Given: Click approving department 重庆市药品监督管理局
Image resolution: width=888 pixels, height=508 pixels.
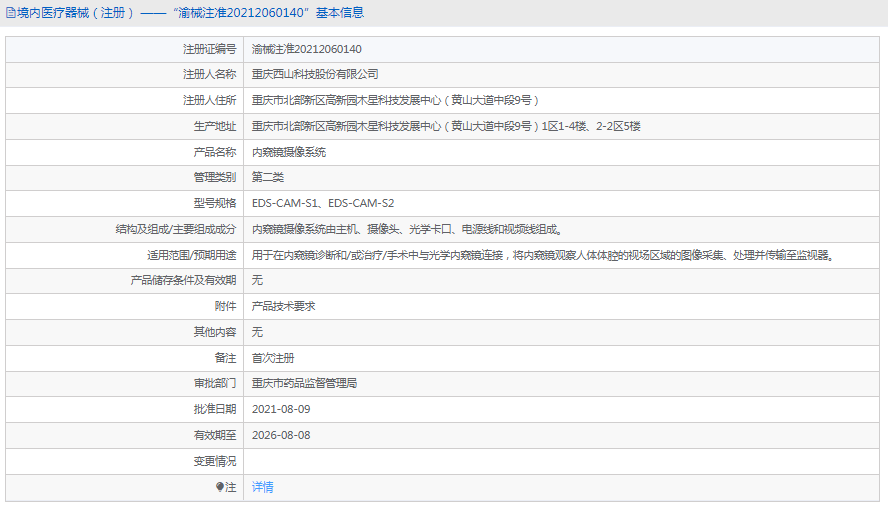Looking at the screenshot, I should (305, 383).
